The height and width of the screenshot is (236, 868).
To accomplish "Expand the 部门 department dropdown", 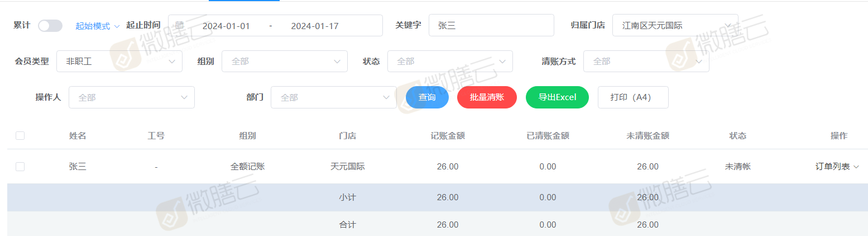I will [333, 97].
